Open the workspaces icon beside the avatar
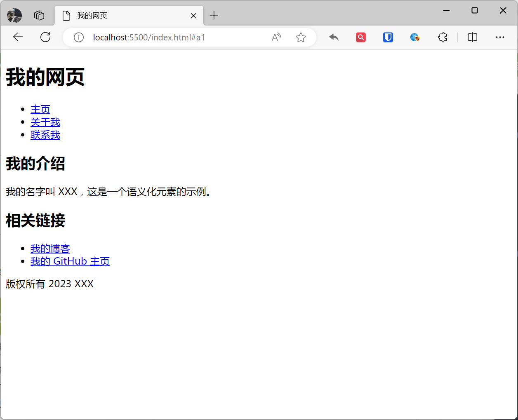Viewport: 518px width, 420px height. (x=39, y=15)
